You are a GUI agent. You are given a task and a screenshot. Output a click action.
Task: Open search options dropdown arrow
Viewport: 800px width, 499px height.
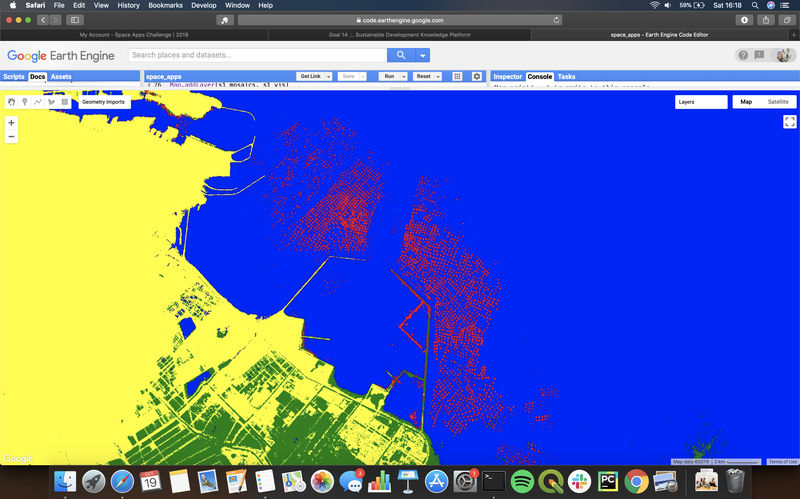424,56
